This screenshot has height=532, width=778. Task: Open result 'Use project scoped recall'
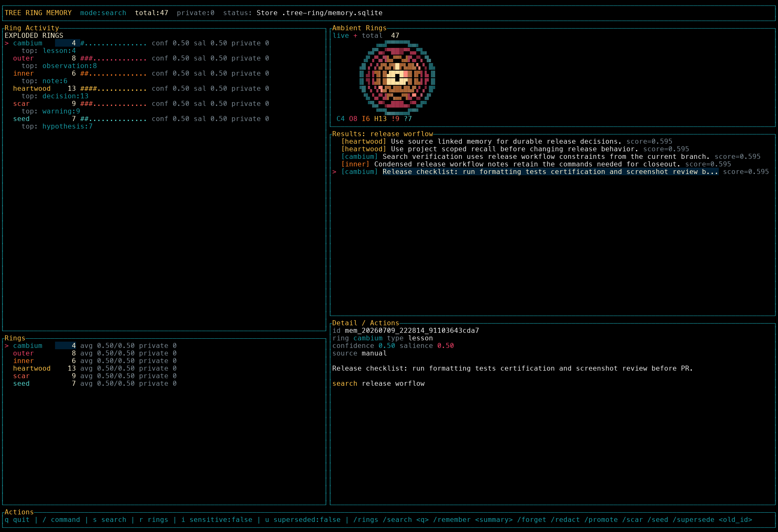(x=515, y=149)
